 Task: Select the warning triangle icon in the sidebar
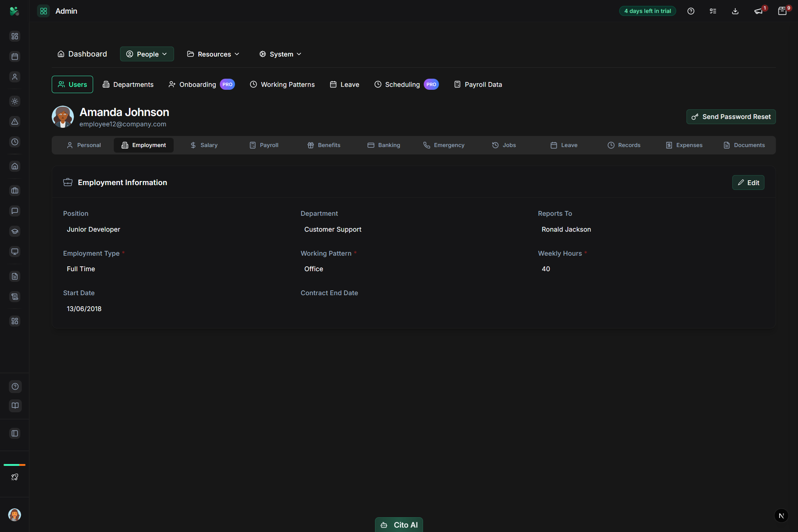(15, 121)
